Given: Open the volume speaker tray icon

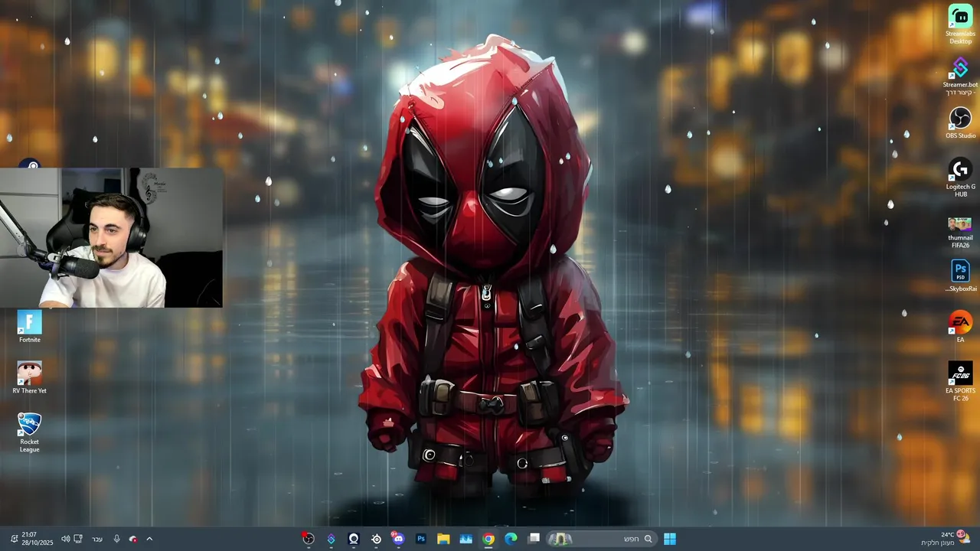Looking at the screenshot, I should coord(65,539).
